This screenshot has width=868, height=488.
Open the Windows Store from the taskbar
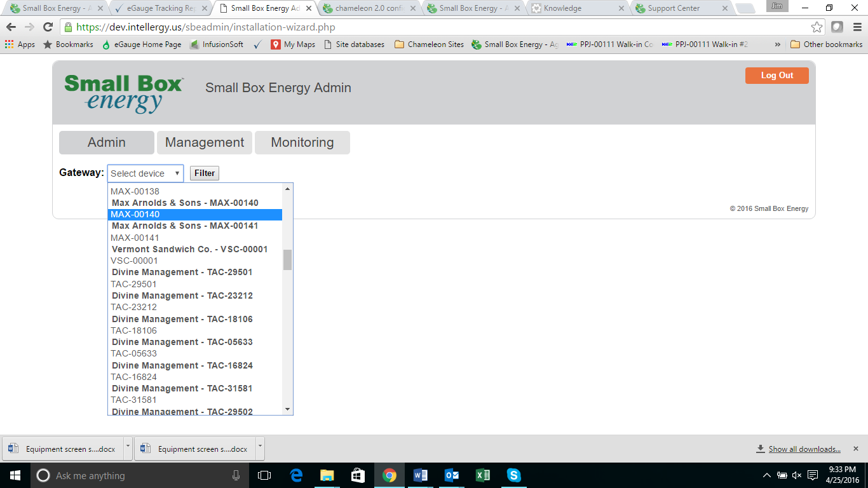click(358, 475)
